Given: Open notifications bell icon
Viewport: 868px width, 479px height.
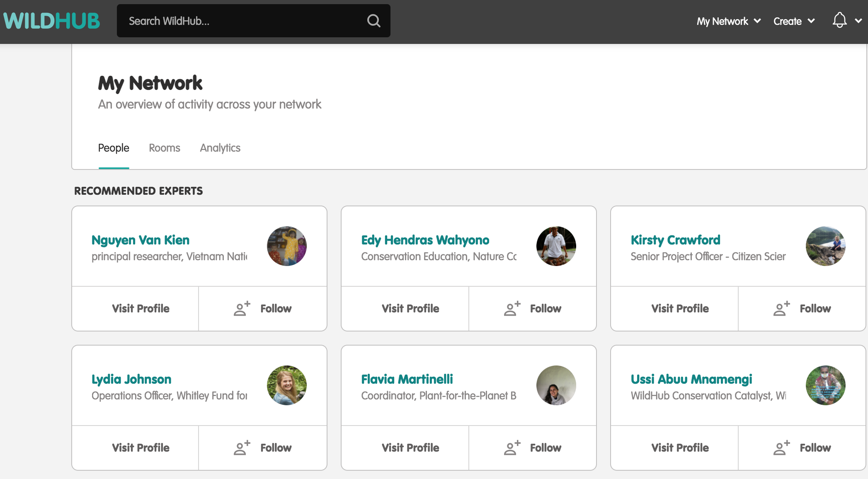Looking at the screenshot, I should pyautogui.click(x=839, y=20).
